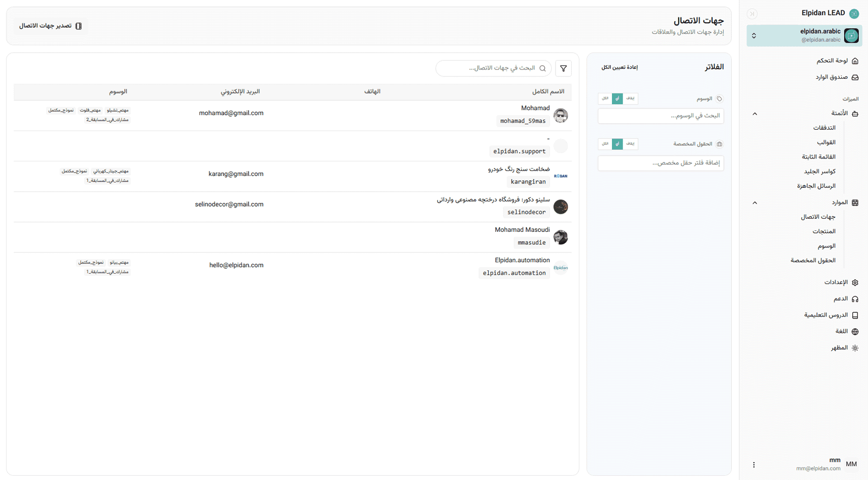Click the Elpidan LEAD logo icon
Viewport: 868px width, 480px height.
pyautogui.click(x=854, y=14)
